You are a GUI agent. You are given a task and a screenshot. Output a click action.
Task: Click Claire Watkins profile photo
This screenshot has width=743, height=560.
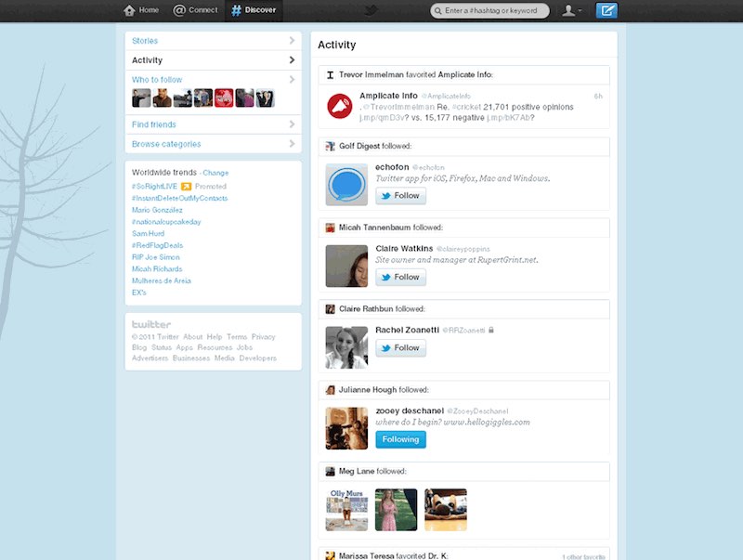pyautogui.click(x=346, y=266)
